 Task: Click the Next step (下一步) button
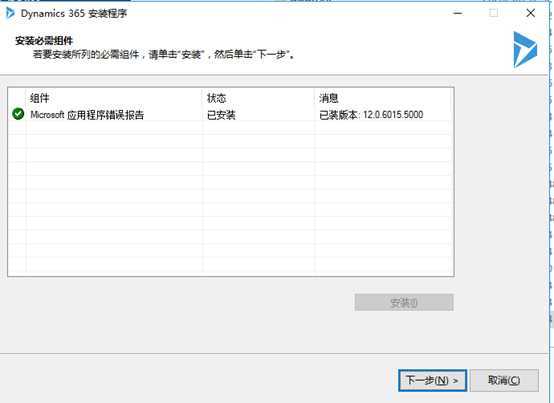click(x=432, y=380)
